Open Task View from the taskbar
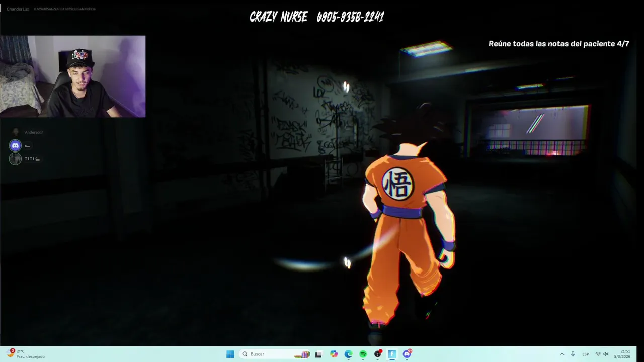Screen dimensions: 644x362 pos(318,354)
